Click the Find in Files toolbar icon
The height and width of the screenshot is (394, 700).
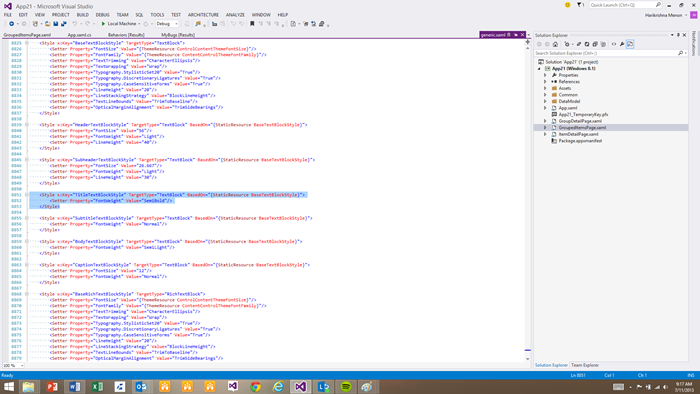(x=198, y=24)
